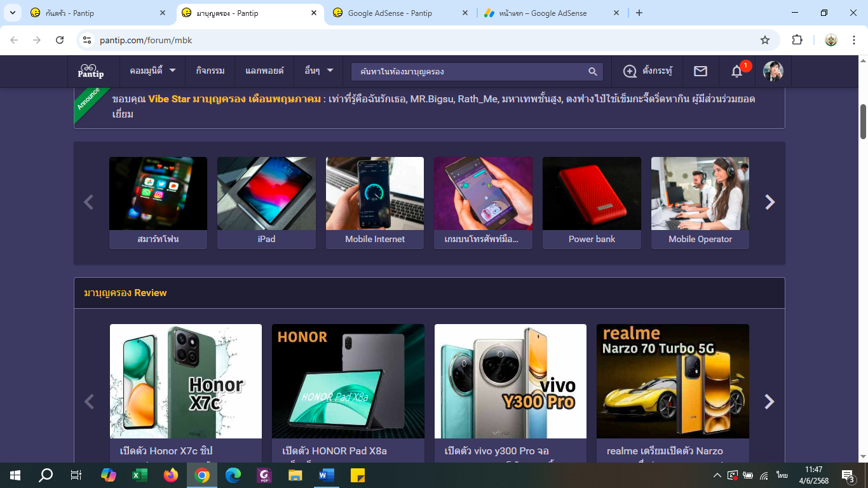Expand the คอมมูนิตี้ dropdown menu
Screen dimensions: 868x488
click(x=153, y=71)
